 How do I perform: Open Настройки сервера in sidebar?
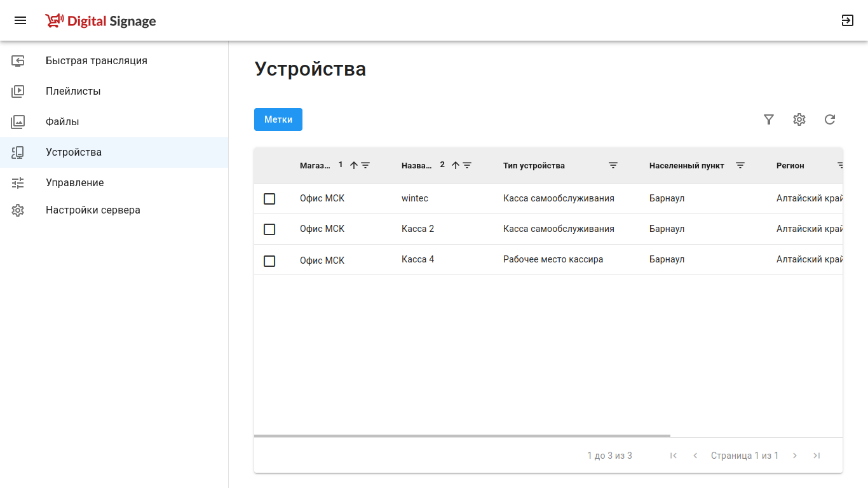(x=93, y=210)
